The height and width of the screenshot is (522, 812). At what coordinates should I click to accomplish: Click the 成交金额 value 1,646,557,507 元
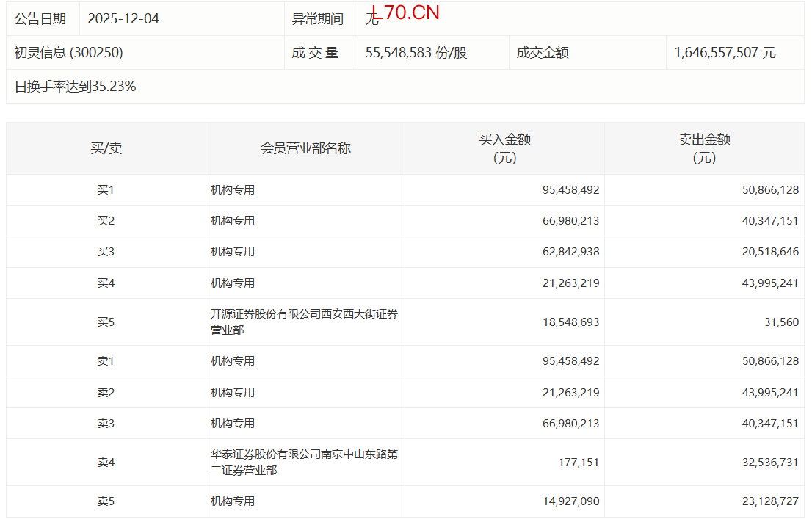(x=725, y=53)
